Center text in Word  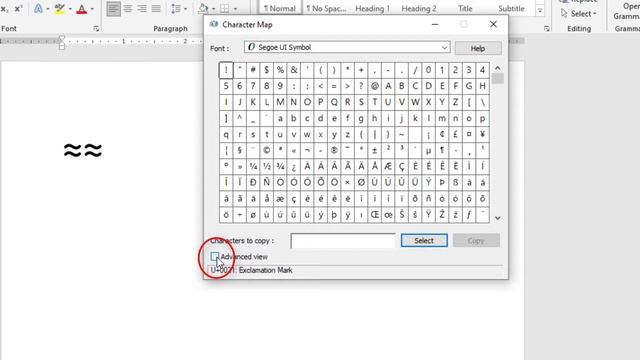click(x=128, y=9)
